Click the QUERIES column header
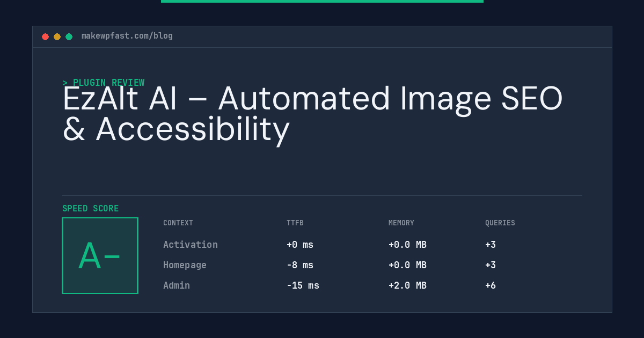644x338 pixels. click(x=500, y=223)
